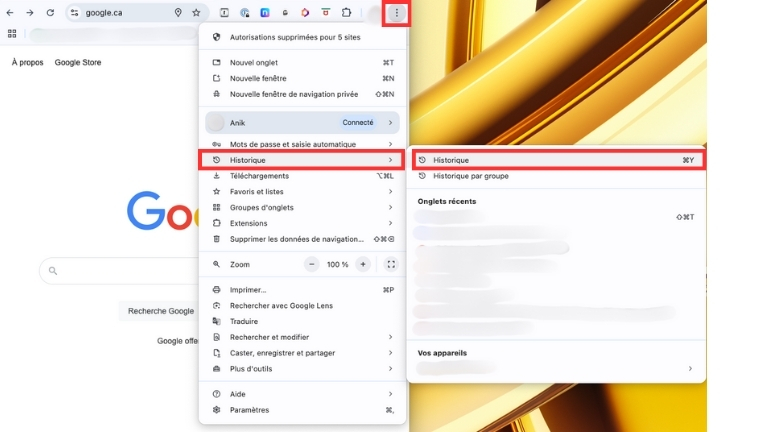Open the Extensions puzzle-piece toolbar icon

click(346, 13)
